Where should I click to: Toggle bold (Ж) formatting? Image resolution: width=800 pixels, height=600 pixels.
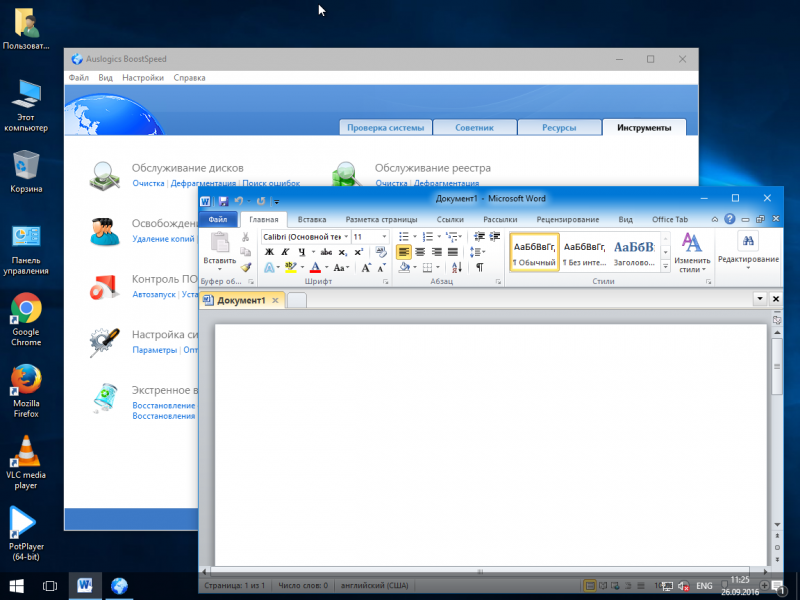(269, 252)
